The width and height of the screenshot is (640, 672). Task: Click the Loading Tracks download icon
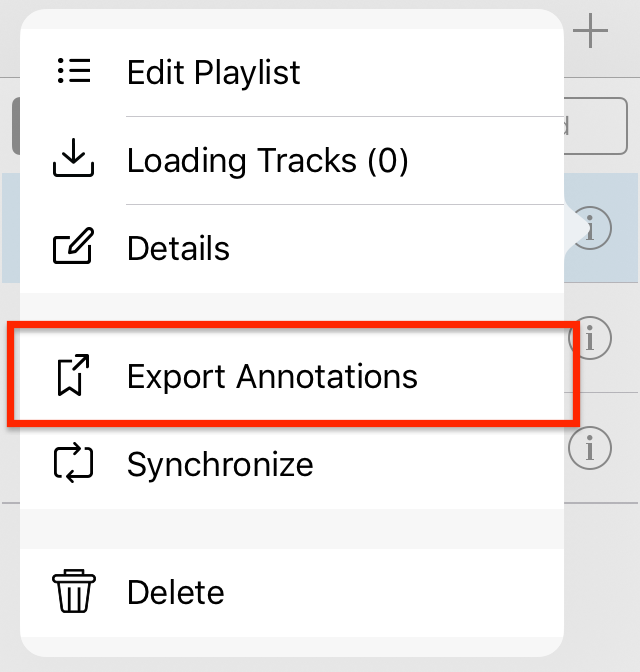[73, 158]
